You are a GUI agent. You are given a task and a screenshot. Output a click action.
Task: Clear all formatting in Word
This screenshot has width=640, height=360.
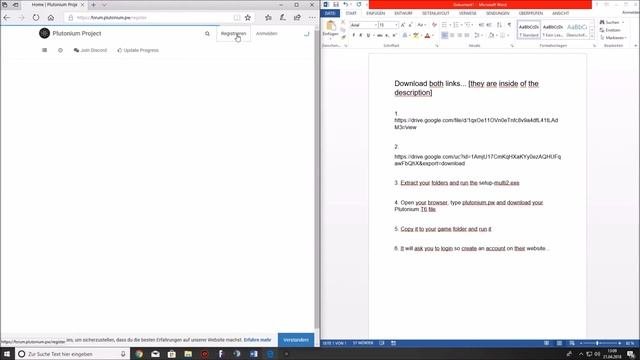click(x=434, y=25)
